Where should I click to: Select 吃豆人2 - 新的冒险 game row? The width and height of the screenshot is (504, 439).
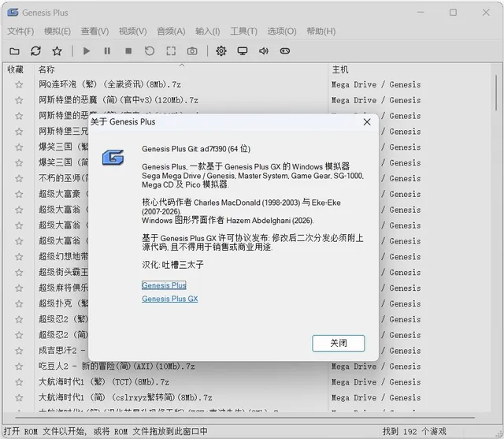[247, 366]
